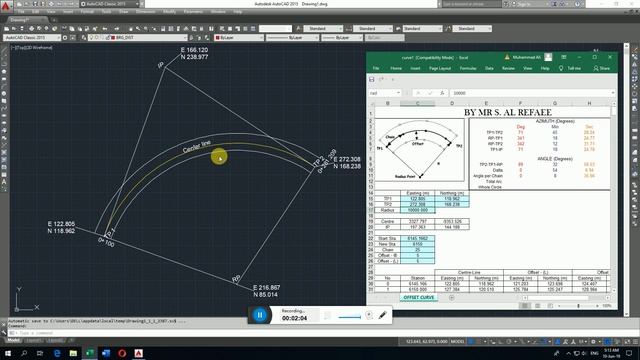
Task: Open the text style Standard dropdown
Action: coord(323,29)
